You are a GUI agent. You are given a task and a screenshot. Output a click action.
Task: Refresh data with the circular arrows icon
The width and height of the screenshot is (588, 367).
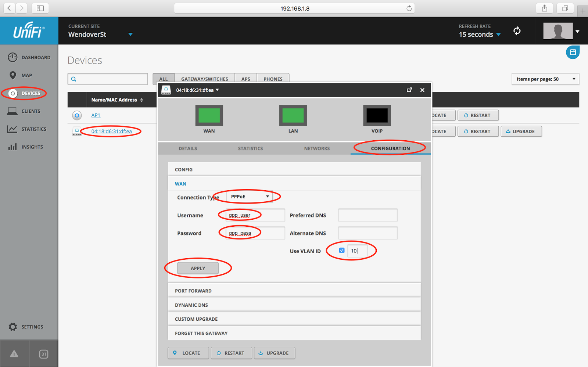pyautogui.click(x=517, y=31)
